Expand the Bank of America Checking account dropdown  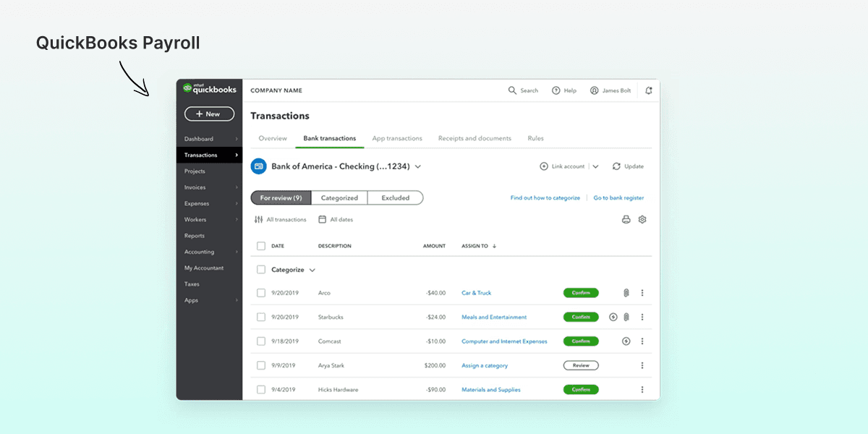(418, 166)
